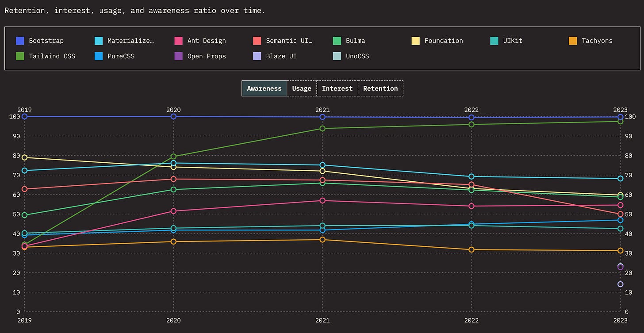The height and width of the screenshot is (333, 644).
Task: Click Materialize 2022 cyan data point
Action: (471, 176)
